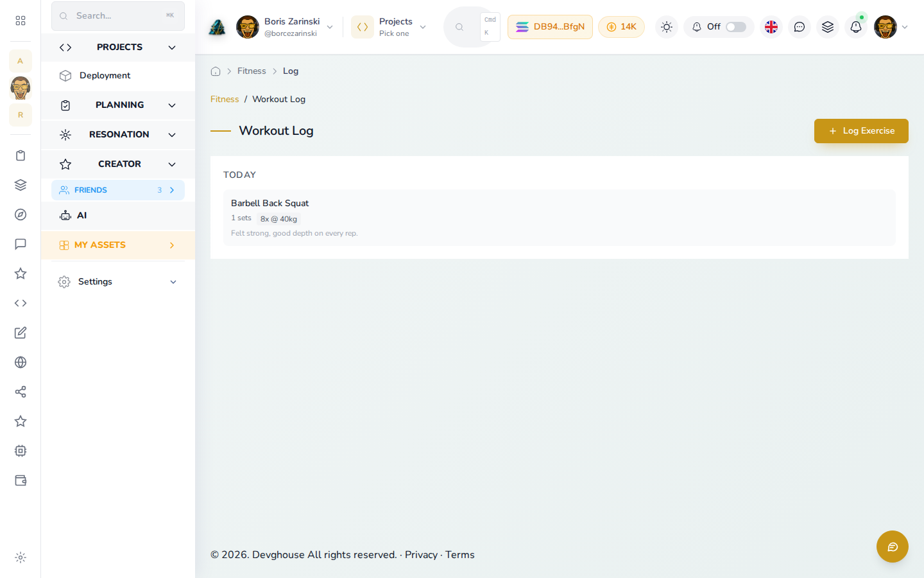
Task: Click the clipboard icon in left rail
Action: (21, 155)
